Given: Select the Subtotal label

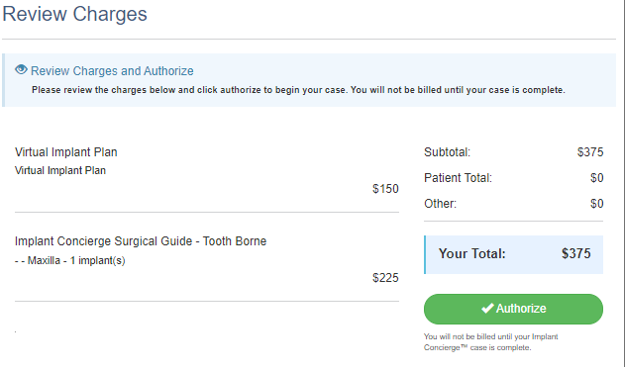Looking at the screenshot, I should tap(447, 152).
